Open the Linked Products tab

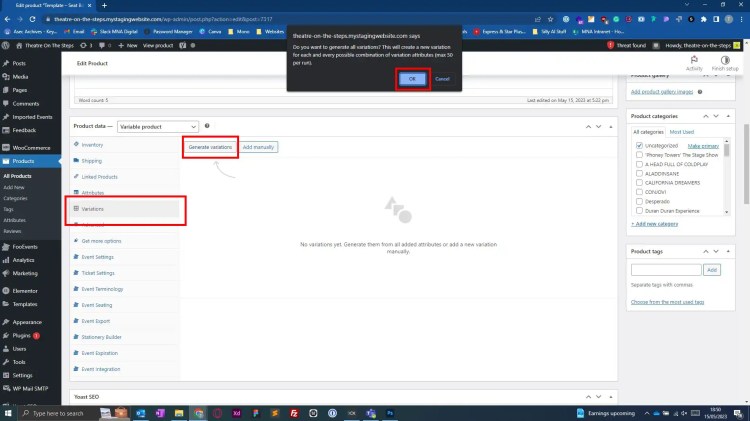(99, 177)
